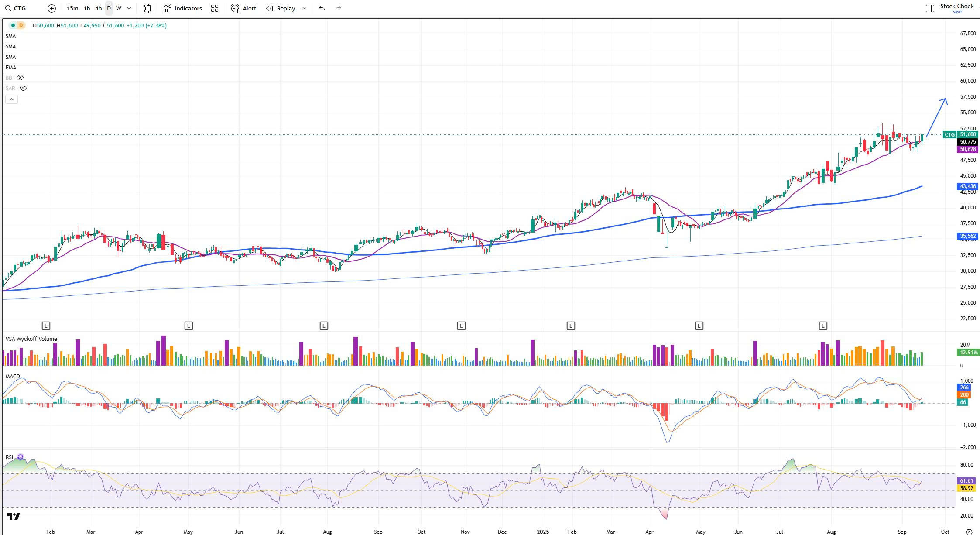Open the Indicators dialog

[x=183, y=8]
